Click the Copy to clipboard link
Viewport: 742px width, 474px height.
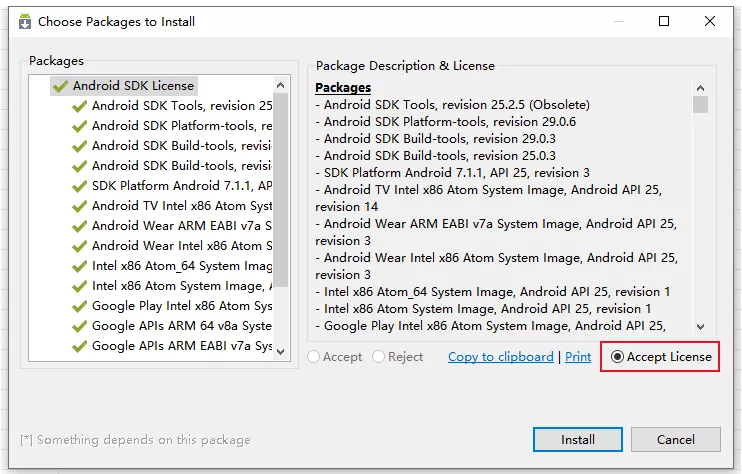(500, 357)
